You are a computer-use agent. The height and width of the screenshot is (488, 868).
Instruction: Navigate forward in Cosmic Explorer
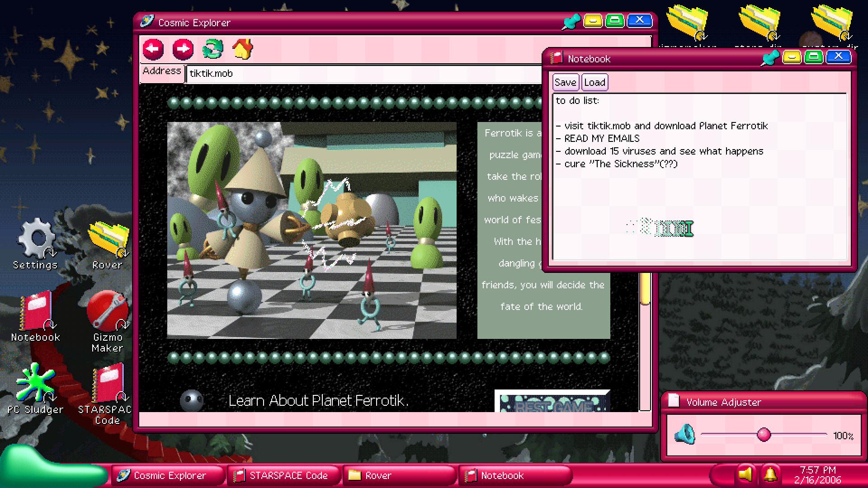pyautogui.click(x=183, y=49)
